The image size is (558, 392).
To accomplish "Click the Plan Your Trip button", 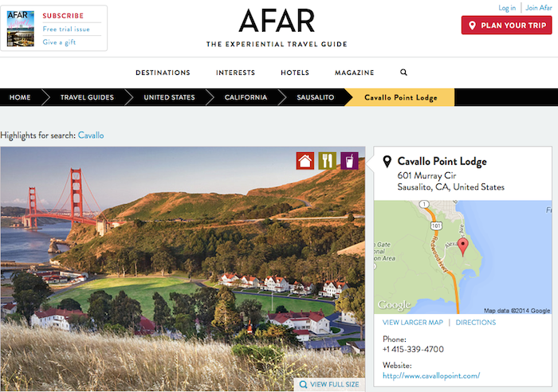I will (506, 25).
